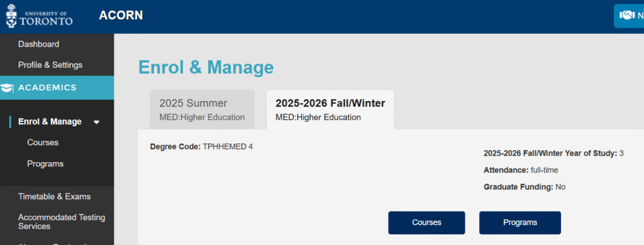Click the Degree Code TPHHEMED 4 text

pyautogui.click(x=201, y=146)
